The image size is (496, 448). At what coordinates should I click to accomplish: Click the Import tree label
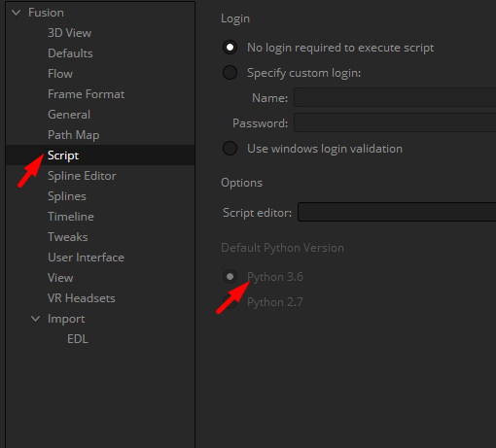pos(66,319)
